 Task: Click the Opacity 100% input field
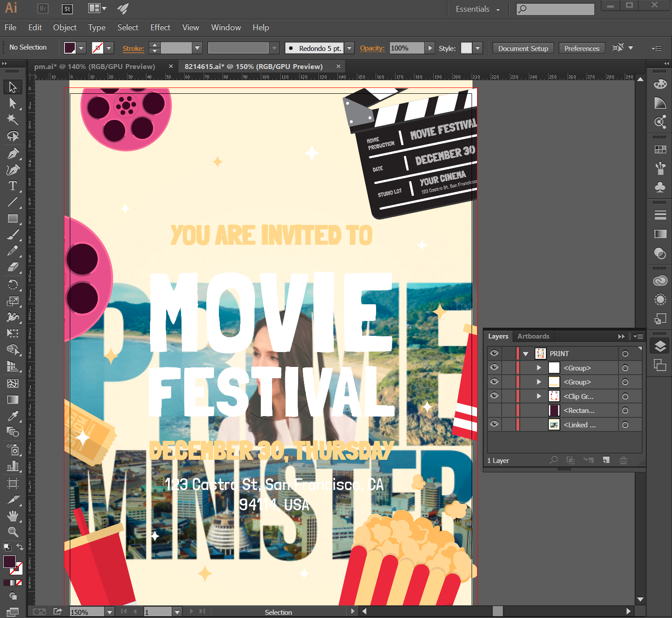pyautogui.click(x=407, y=48)
